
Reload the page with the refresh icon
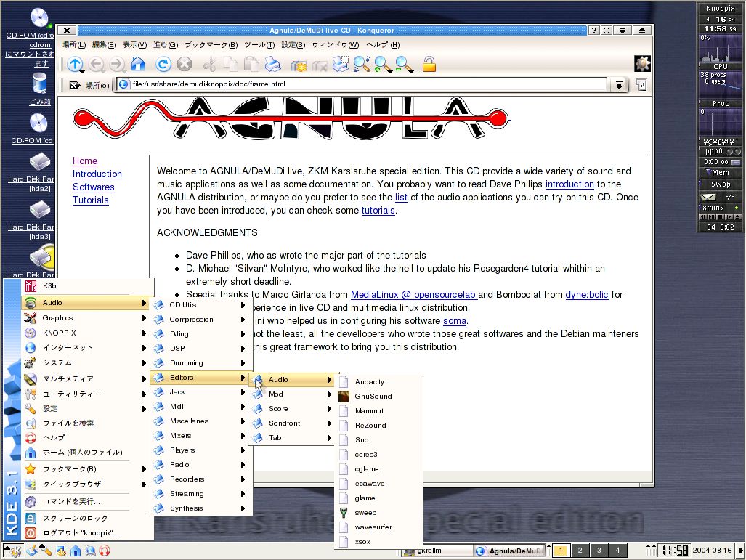click(x=163, y=64)
